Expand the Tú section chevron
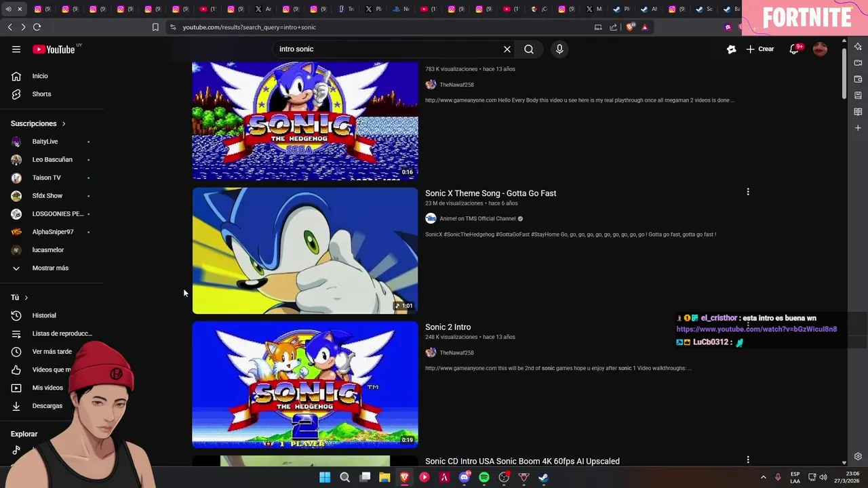 pyautogui.click(x=26, y=298)
